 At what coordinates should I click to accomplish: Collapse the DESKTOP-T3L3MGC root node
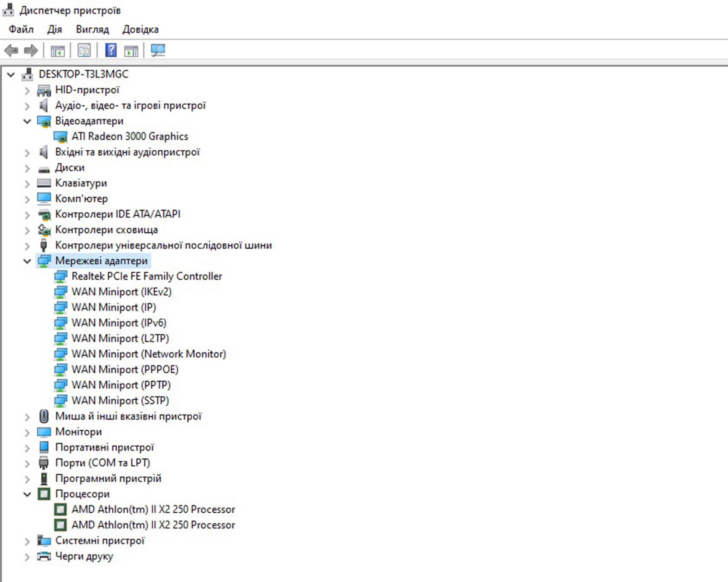click(x=11, y=75)
